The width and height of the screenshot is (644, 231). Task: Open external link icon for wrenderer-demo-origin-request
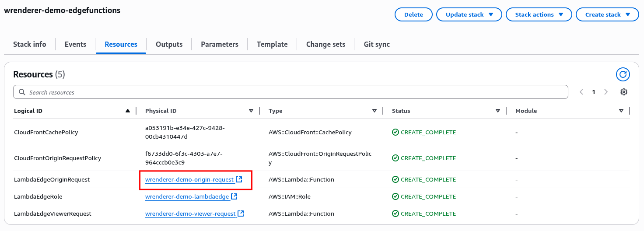(239, 179)
